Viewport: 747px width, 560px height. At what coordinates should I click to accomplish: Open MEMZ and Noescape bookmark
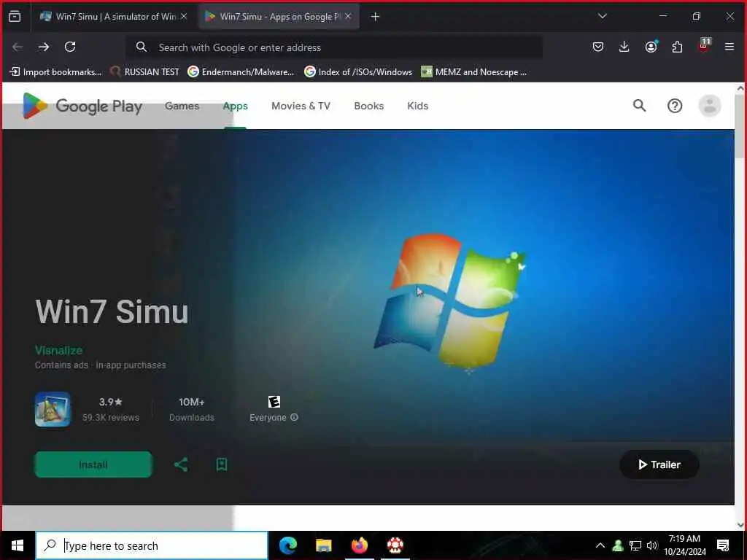[x=474, y=72]
